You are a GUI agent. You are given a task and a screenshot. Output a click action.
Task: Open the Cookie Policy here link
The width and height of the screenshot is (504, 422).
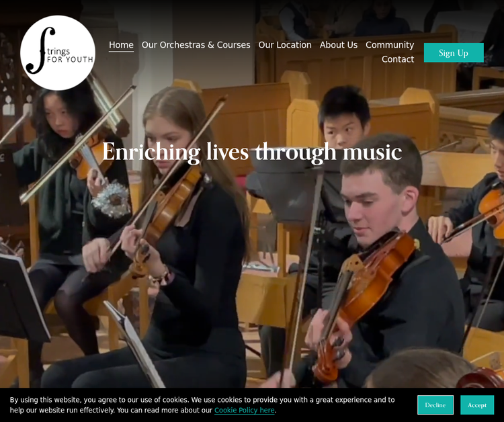click(x=245, y=411)
